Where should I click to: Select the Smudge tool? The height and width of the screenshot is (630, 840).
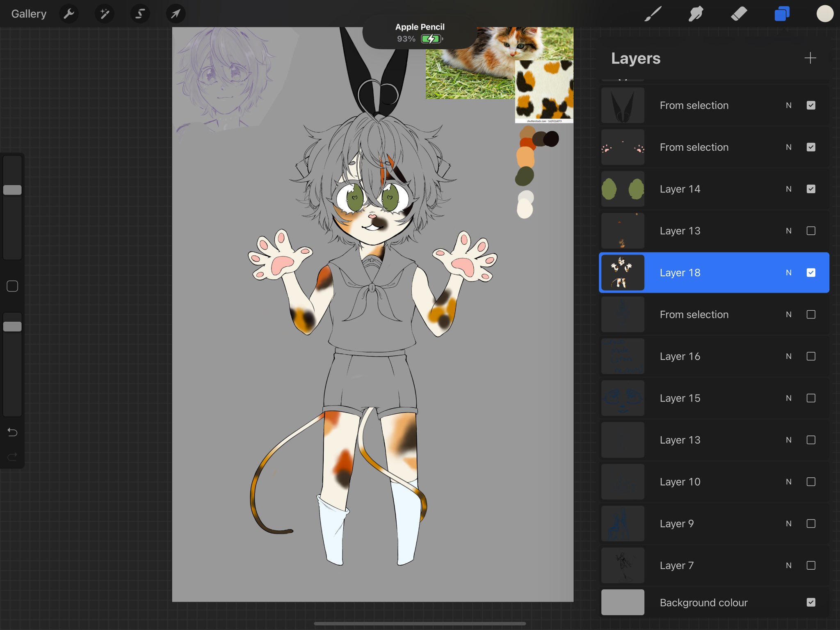pyautogui.click(x=696, y=14)
